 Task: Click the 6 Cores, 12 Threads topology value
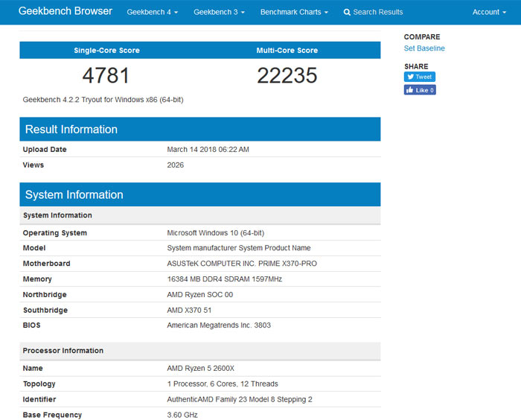[223, 384]
